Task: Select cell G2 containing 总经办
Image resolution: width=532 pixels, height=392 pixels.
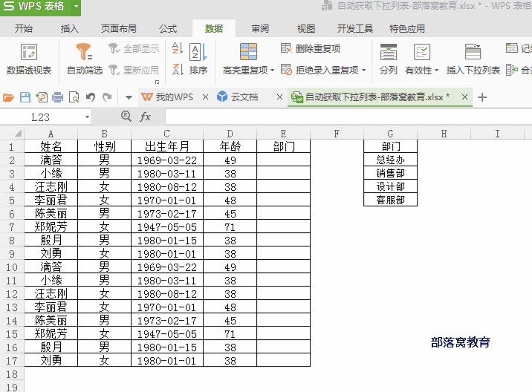Action: pos(390,160)
